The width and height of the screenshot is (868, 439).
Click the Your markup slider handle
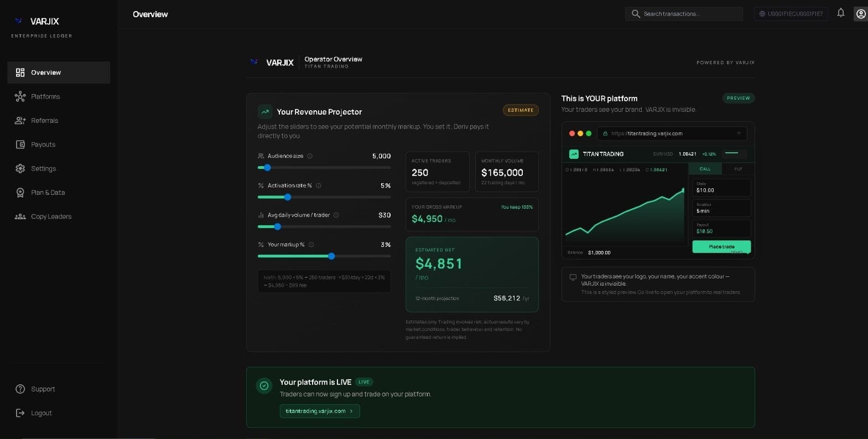(x=331, y=256)
